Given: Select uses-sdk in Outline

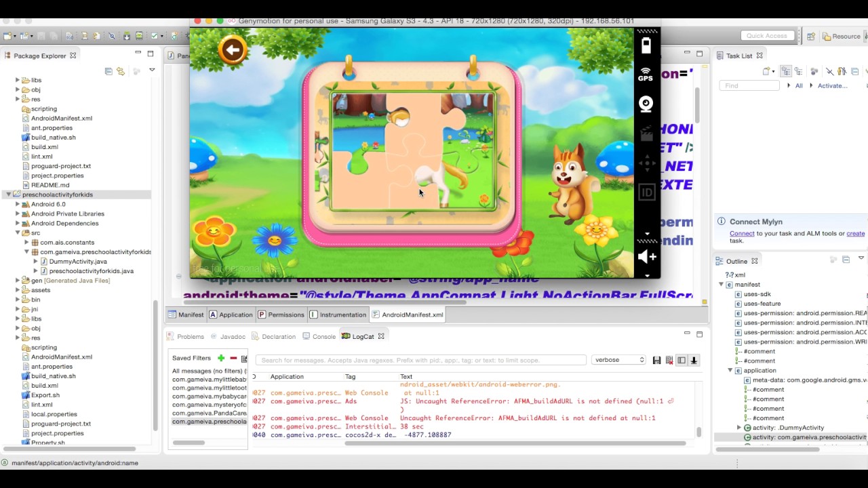Looking at the screenshot, I should coord(753,294).
